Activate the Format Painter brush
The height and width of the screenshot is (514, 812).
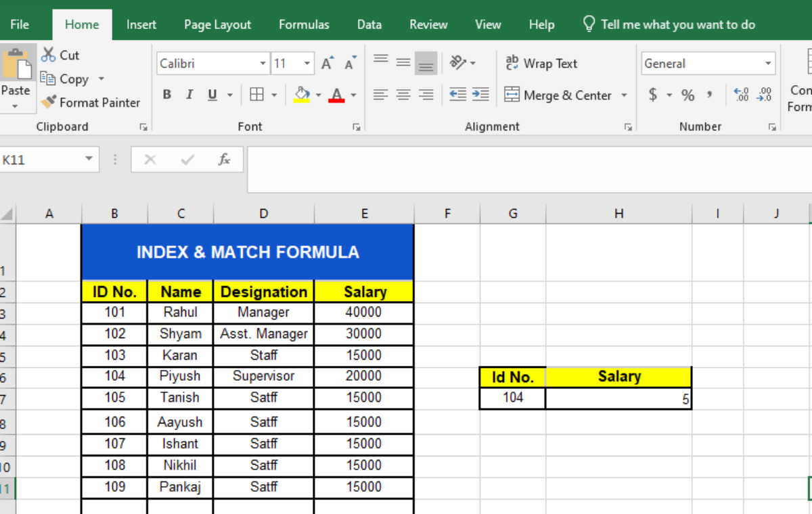pyautogui.click(x=48, y=102)
